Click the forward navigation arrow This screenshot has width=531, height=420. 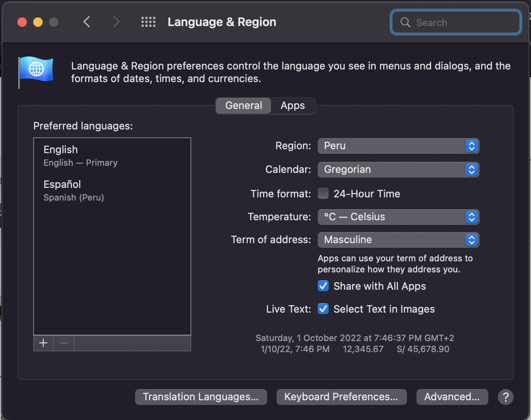[x=116, y=22]
